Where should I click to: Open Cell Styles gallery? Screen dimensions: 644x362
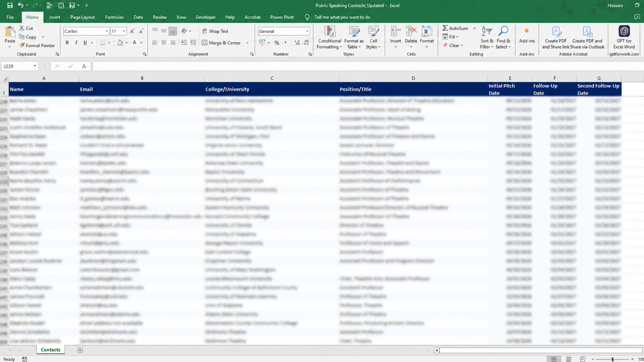373,37
